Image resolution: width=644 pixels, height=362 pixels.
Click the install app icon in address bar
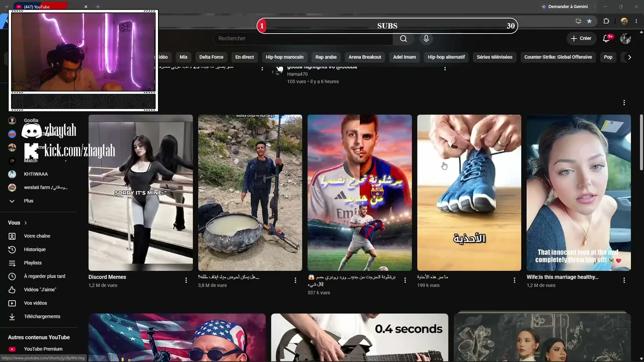(579, 21)
